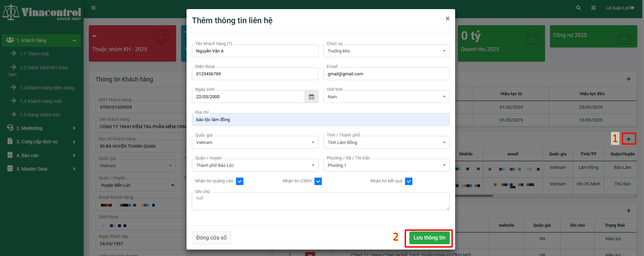Click the plus icon above the website table
This screenshot has height=256, width=644.
(629, 211)
